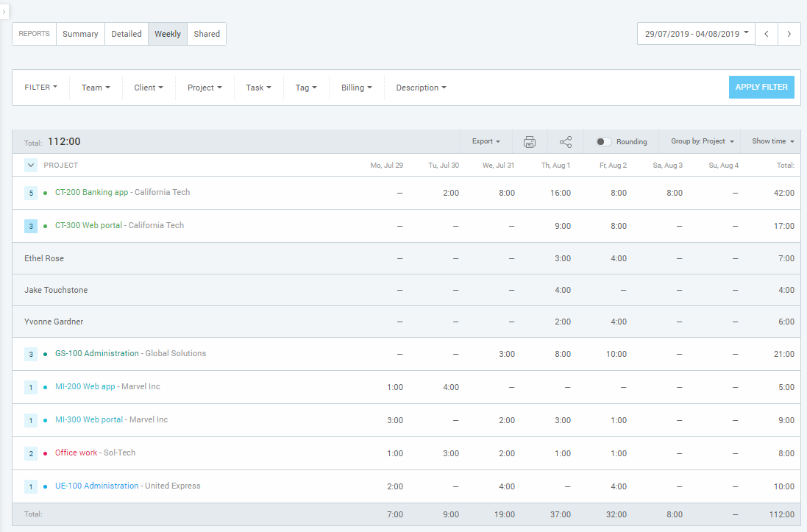Click the APPLY FILTER button

761,87
